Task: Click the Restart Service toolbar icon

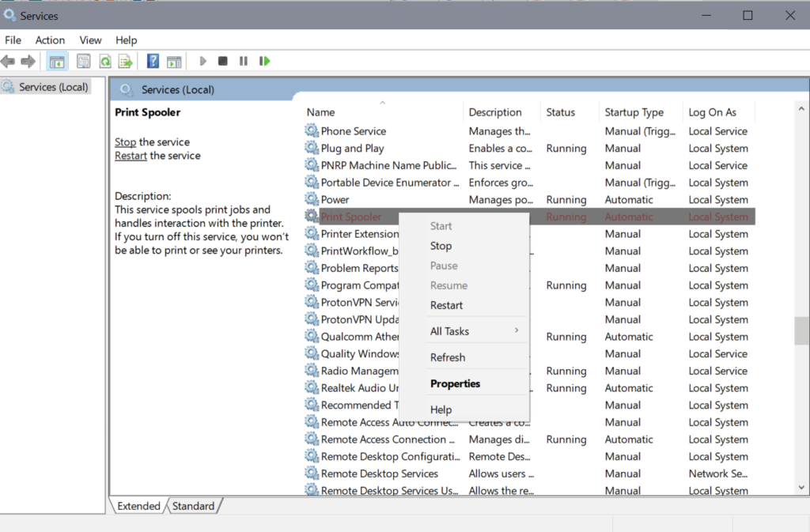Action: [264, 61]
